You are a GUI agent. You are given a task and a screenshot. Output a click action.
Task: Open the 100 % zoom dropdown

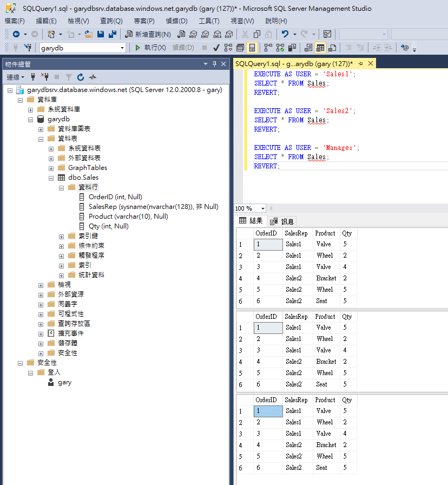(263, 208)
